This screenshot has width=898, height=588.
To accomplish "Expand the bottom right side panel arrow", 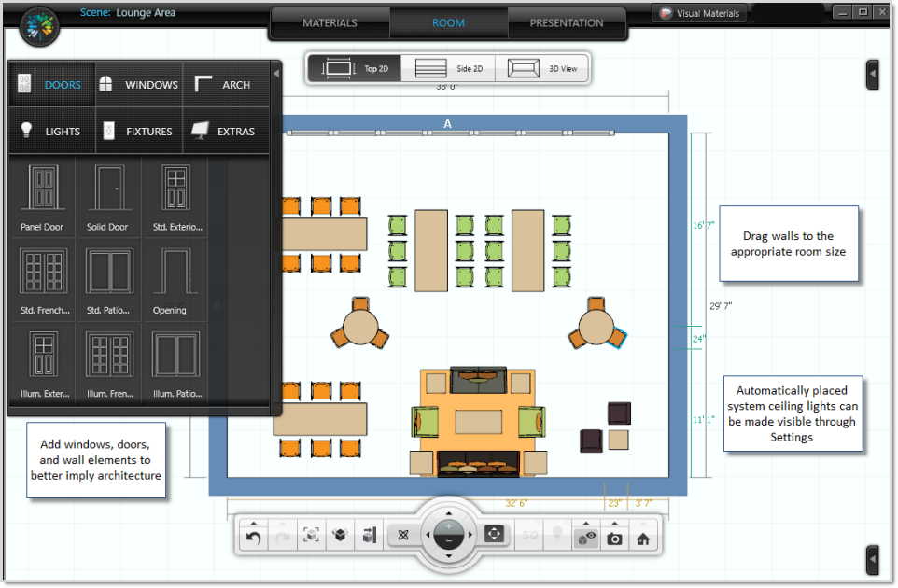I will (x=872, y=559).
